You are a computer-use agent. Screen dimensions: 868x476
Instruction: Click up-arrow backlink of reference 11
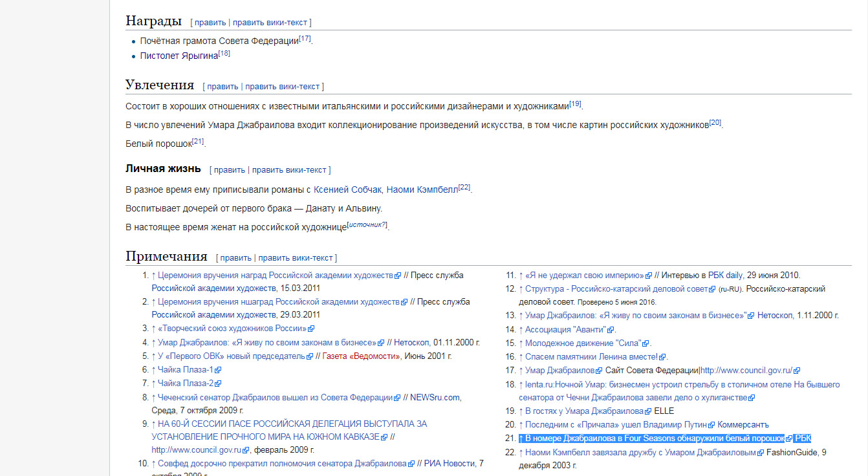click(x=521, y=275)
